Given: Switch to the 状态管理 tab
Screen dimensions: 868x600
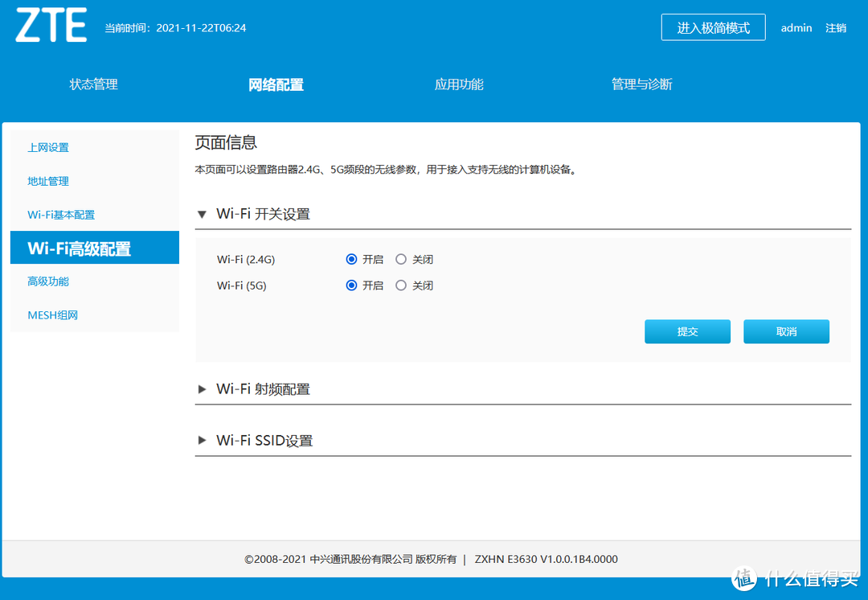Looking at the screenshot, I should pos(93,84).
